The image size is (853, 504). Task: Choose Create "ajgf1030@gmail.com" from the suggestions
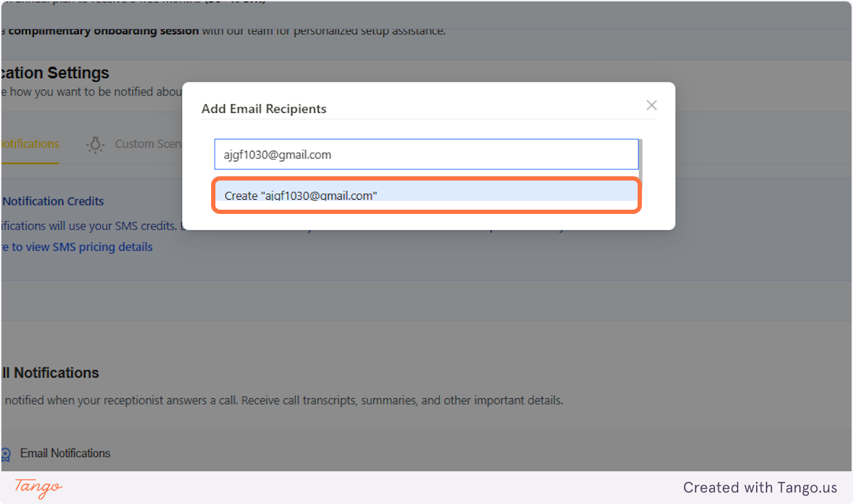point(426,195)
